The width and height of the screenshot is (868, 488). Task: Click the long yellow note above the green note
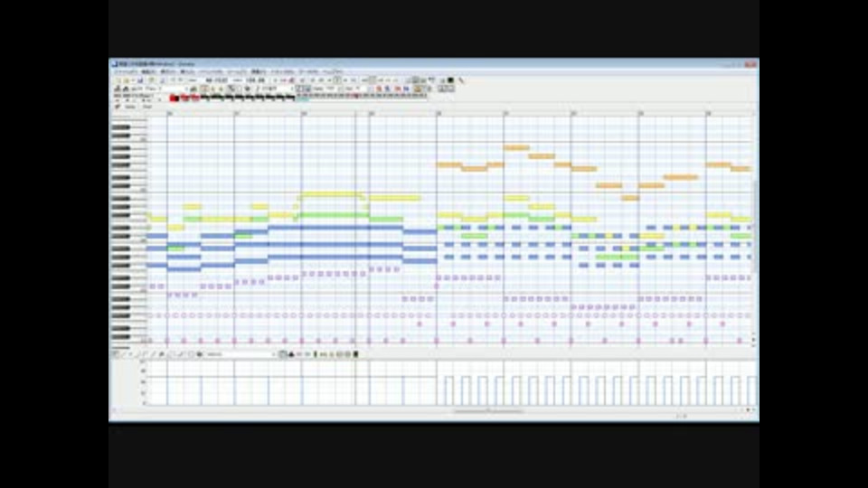coord(332,194)
